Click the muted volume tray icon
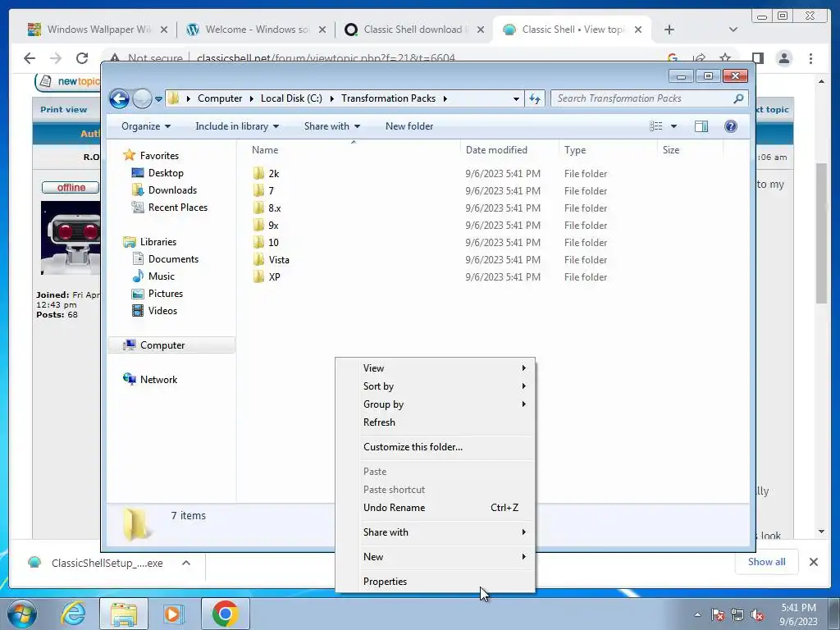Screen dimensions: 840x630 (757, 615)
